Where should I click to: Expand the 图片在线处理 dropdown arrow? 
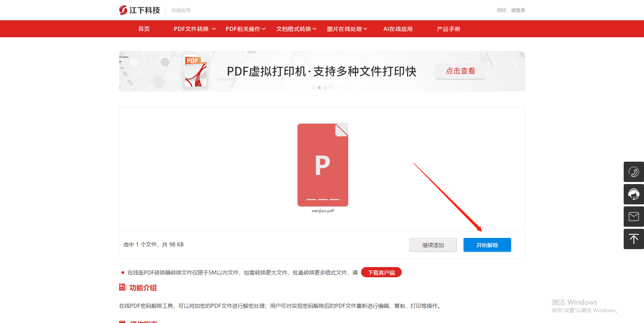click(365, 29)
